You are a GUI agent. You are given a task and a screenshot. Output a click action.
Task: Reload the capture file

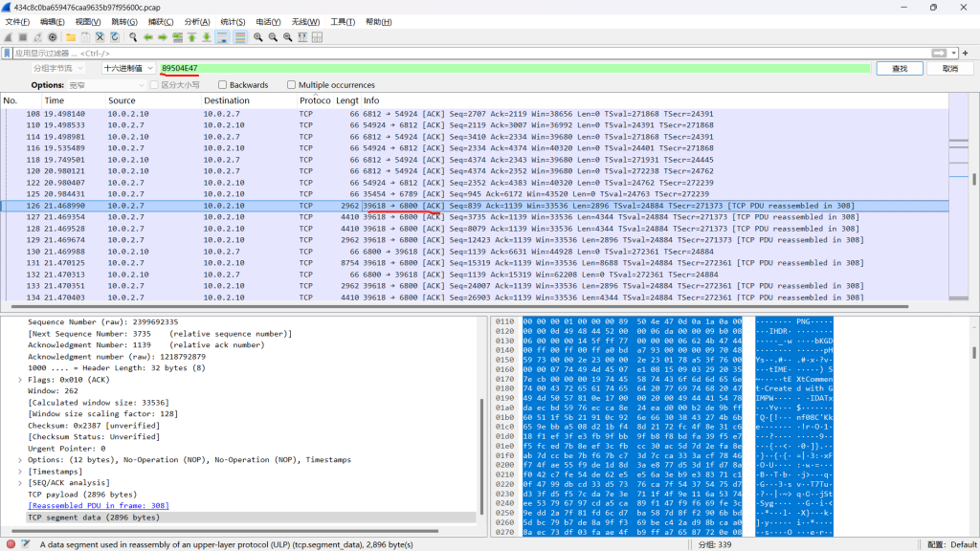tap(115, 37)
